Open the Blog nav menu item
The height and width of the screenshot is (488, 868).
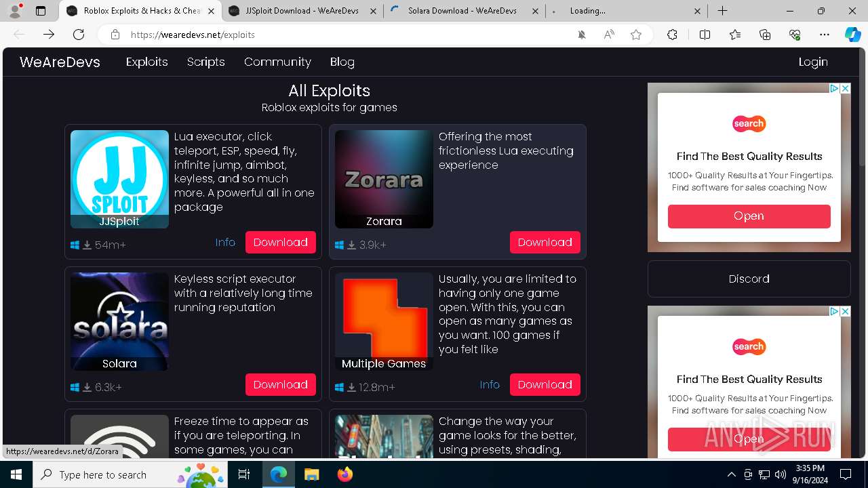[342, 62]
